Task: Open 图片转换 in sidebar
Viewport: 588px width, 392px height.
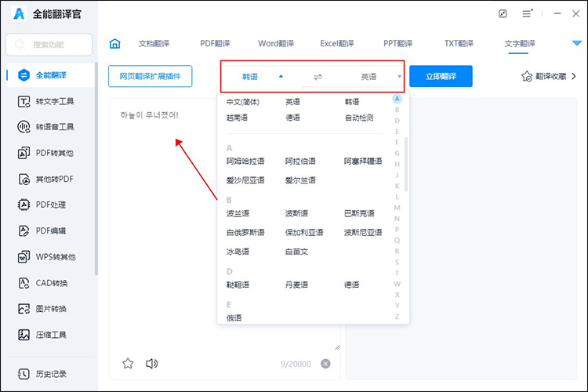Action: tap(42, 309)
